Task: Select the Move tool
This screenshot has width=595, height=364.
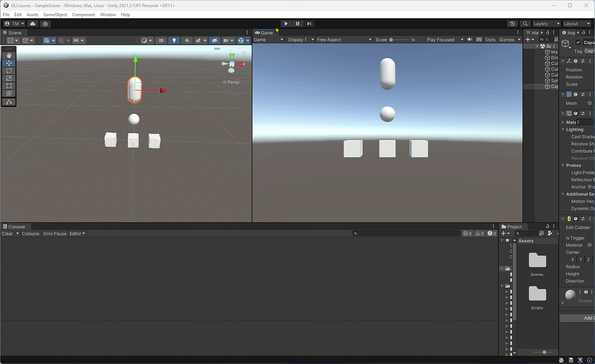Action: 9,62
